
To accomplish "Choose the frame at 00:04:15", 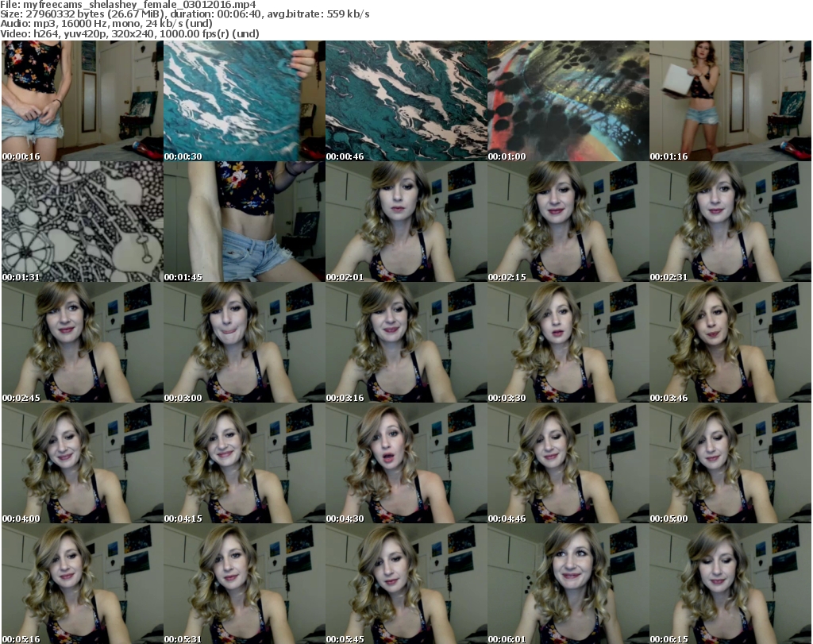I will (x=245, y=464).
